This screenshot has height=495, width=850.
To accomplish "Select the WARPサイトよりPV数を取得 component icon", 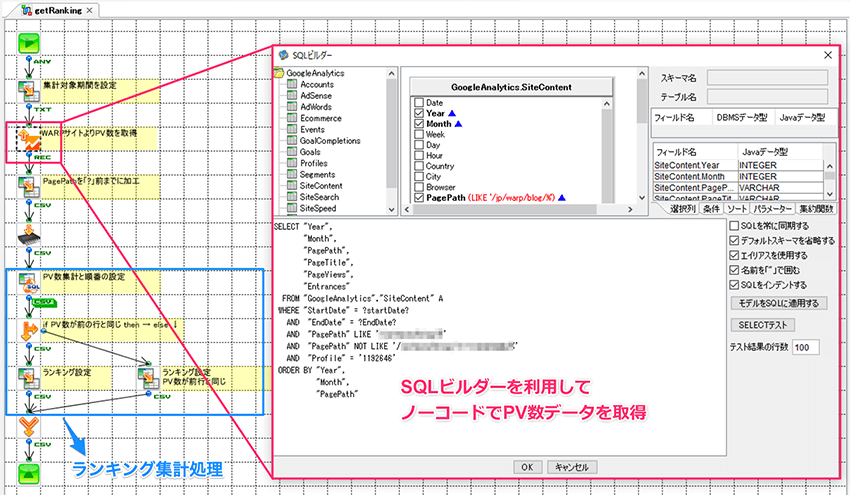I will pos(28,139).
